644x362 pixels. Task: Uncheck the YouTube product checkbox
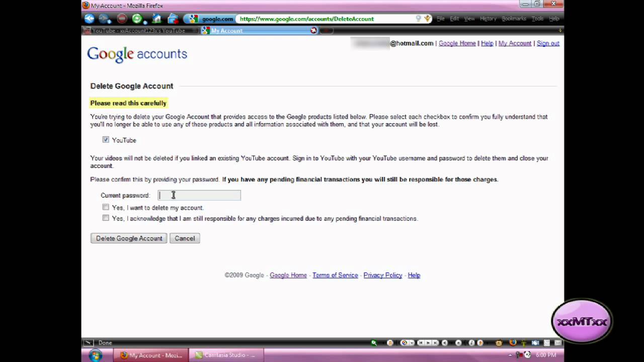coord(106,140)
